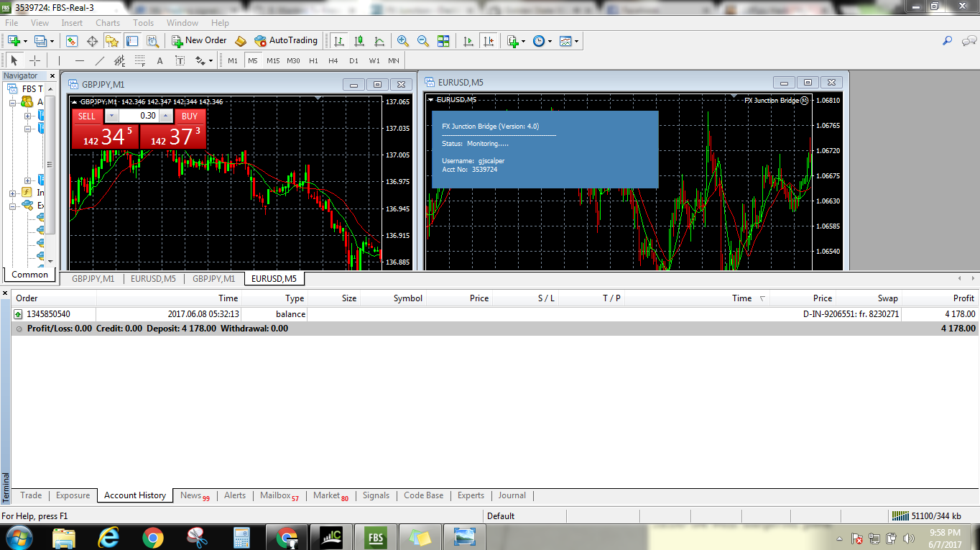980x550 pixels.
Task: Click the connection status 51100/344 kb
Action: coord(927,515)
